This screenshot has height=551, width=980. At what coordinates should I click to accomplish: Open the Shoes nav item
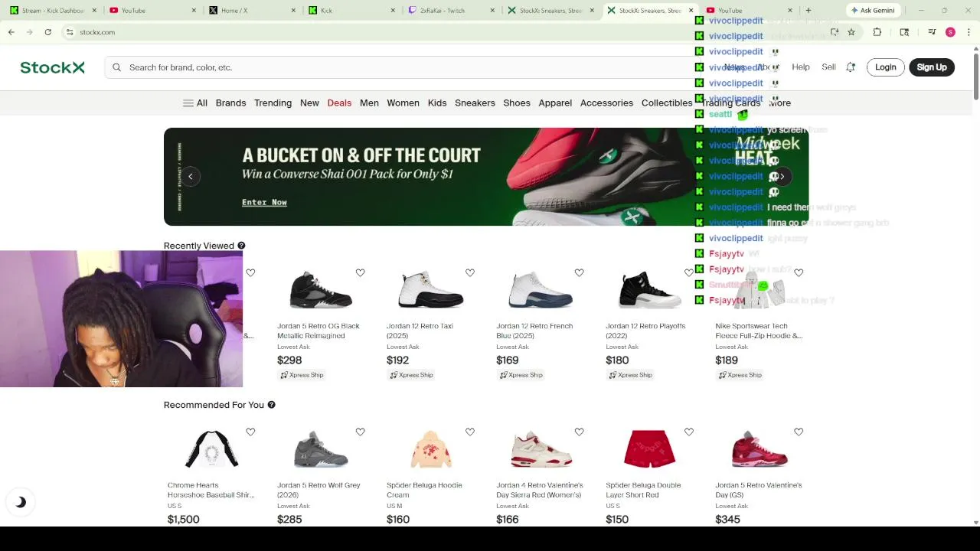pyautogui.click(x=517, y=103)
